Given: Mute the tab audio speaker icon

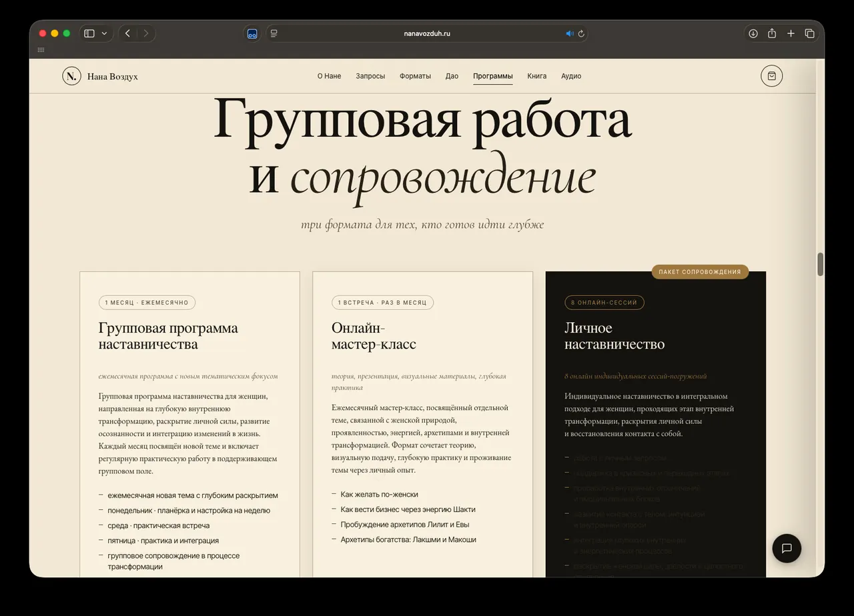Looking at the screenshot, I should point(570,33).
